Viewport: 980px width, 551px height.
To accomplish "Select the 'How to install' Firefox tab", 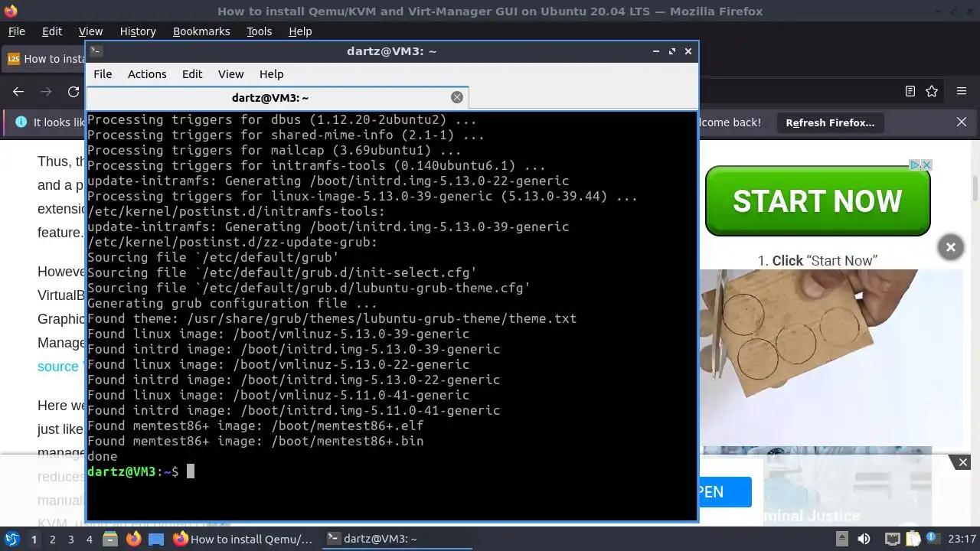I will coord(44,59).
